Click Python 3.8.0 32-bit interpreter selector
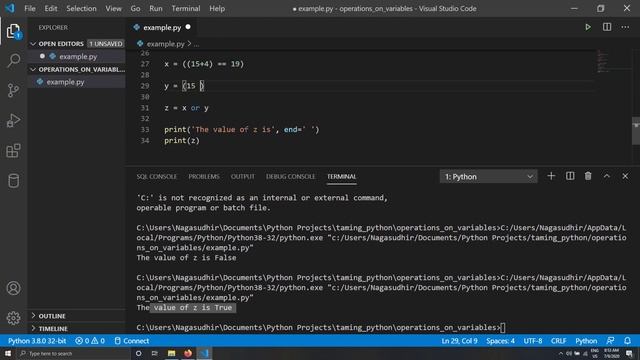 tap(37, 341)
